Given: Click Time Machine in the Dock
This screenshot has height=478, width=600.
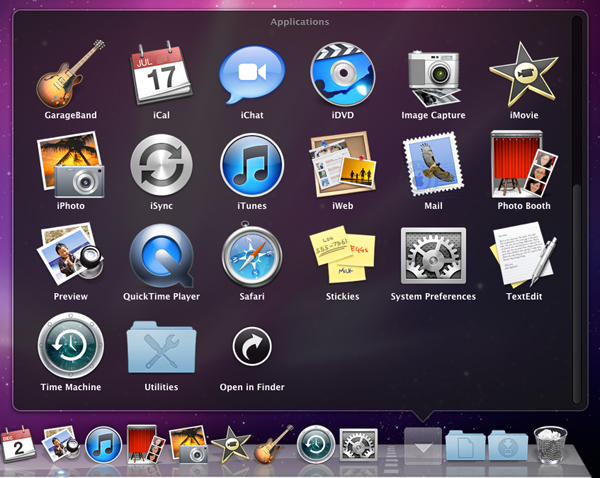Looking at the screenshot, I should (316, 445).
